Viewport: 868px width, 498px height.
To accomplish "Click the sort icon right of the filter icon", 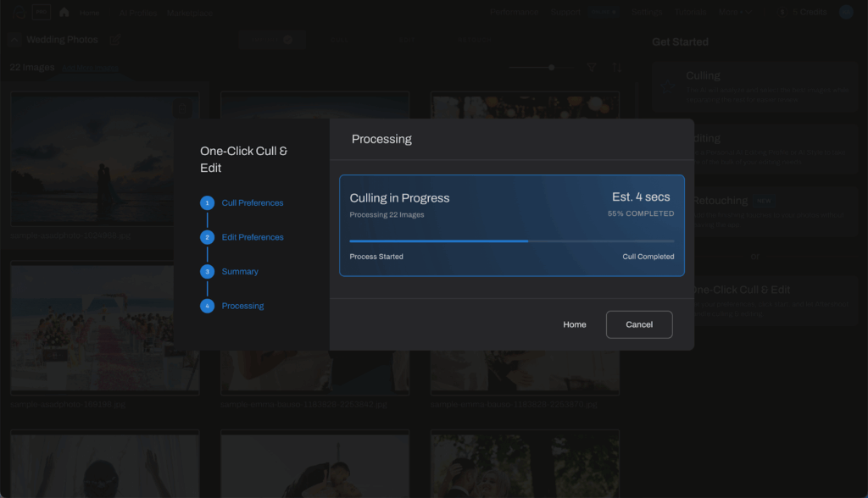I will (x=616, y=67).
